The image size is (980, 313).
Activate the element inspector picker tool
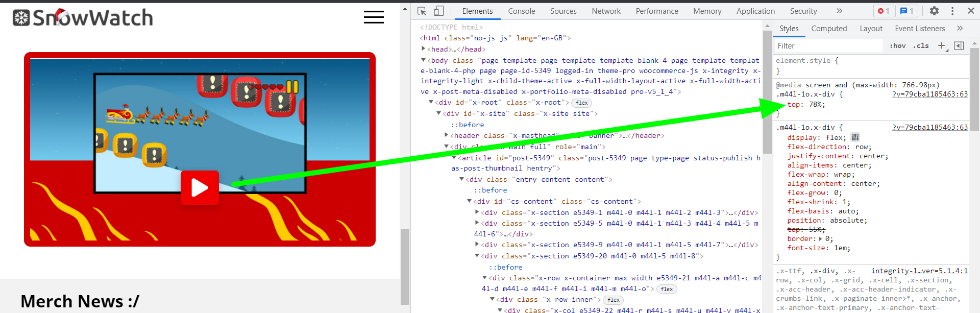422,11
